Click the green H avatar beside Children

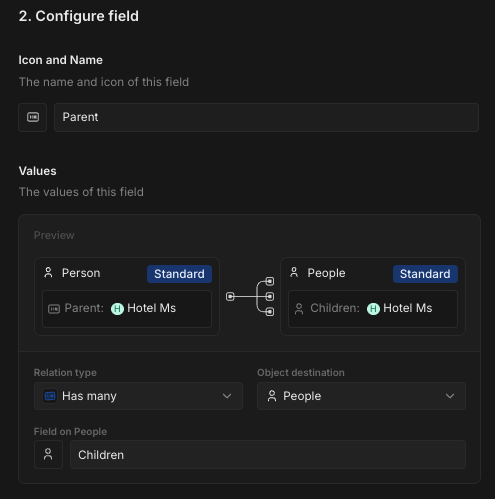pyautogui.click(x=373, y=309)
